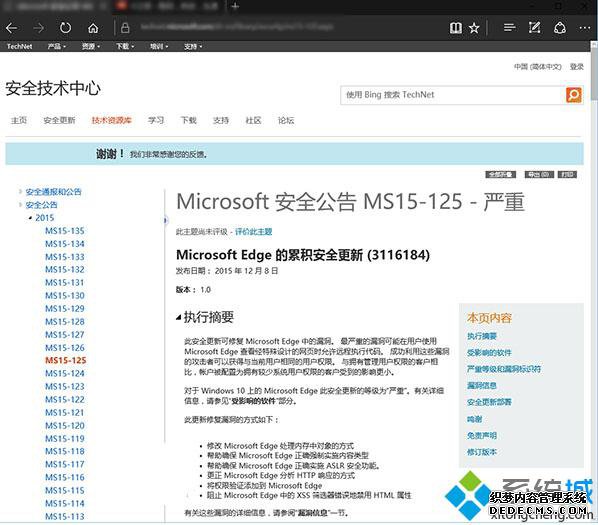This screenshot has width=598, height=525.
Task: Add page to favorites with star
Action: pos(474,28)
